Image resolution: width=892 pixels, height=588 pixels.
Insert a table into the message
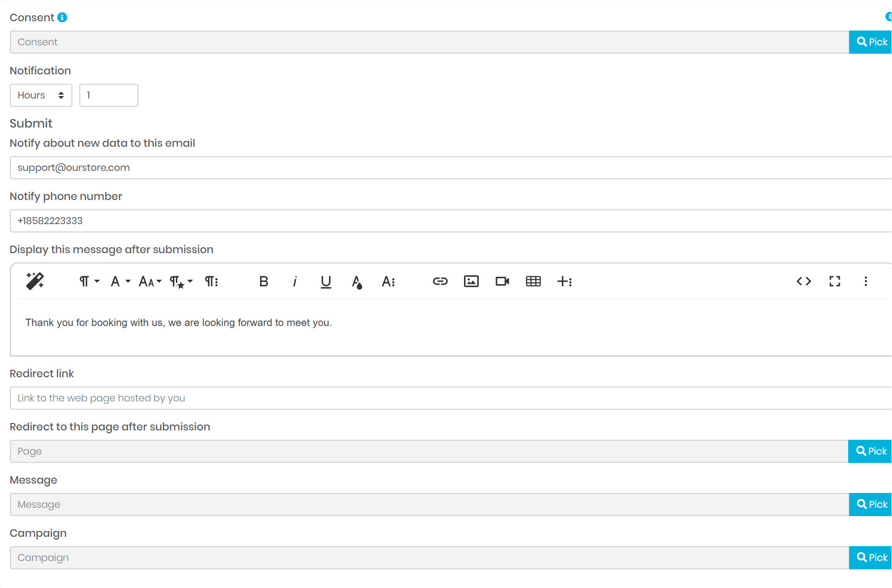[x=533, y=281]
